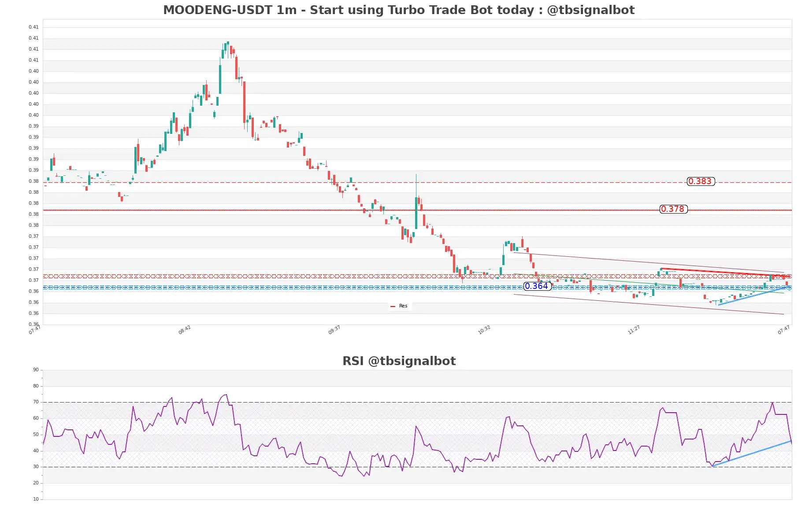Click the RSI 50 axis label
The width and height of the screenshot is (798, 532).
pos(36,435)
